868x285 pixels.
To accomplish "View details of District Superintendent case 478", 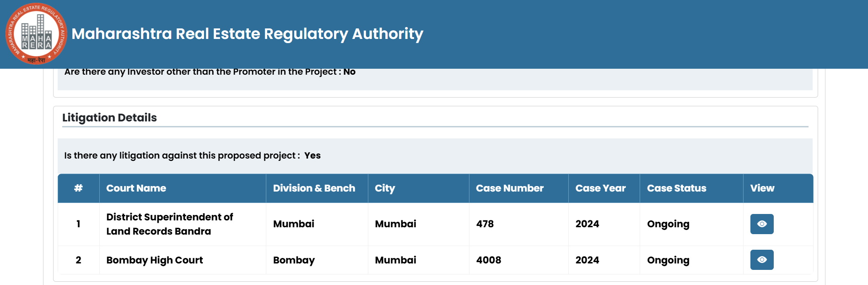I will coord(761,224).
